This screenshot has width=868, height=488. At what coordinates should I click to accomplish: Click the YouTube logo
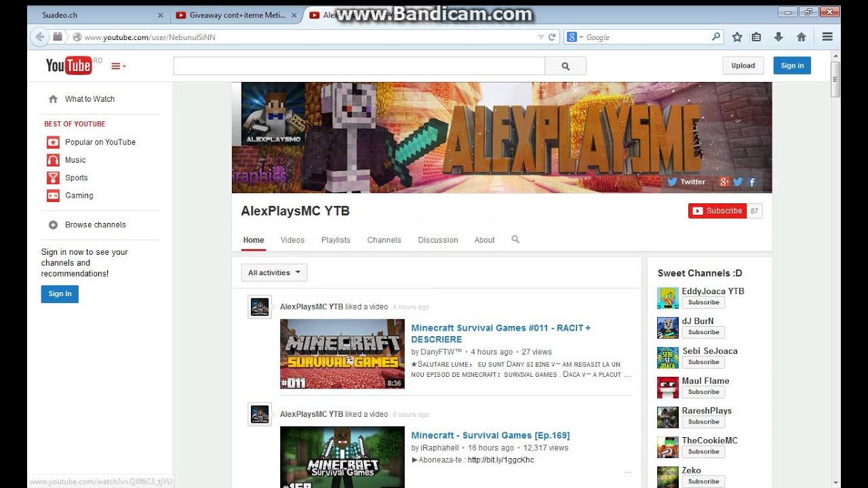(x=68, y=66)
